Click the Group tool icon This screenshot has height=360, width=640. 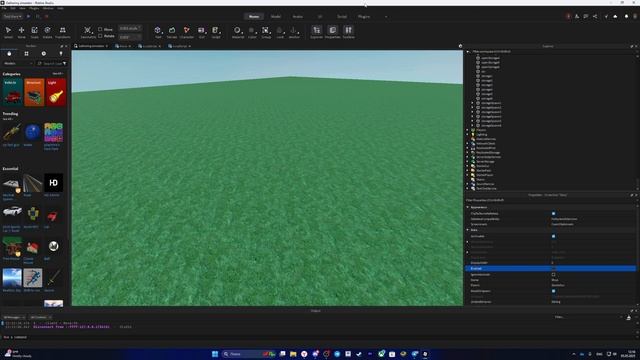coord(266,32)
